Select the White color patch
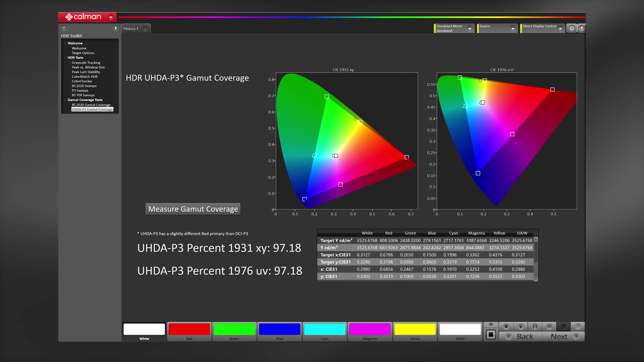The width and height of the screenshot is (644, 362). tap(144, 331)
